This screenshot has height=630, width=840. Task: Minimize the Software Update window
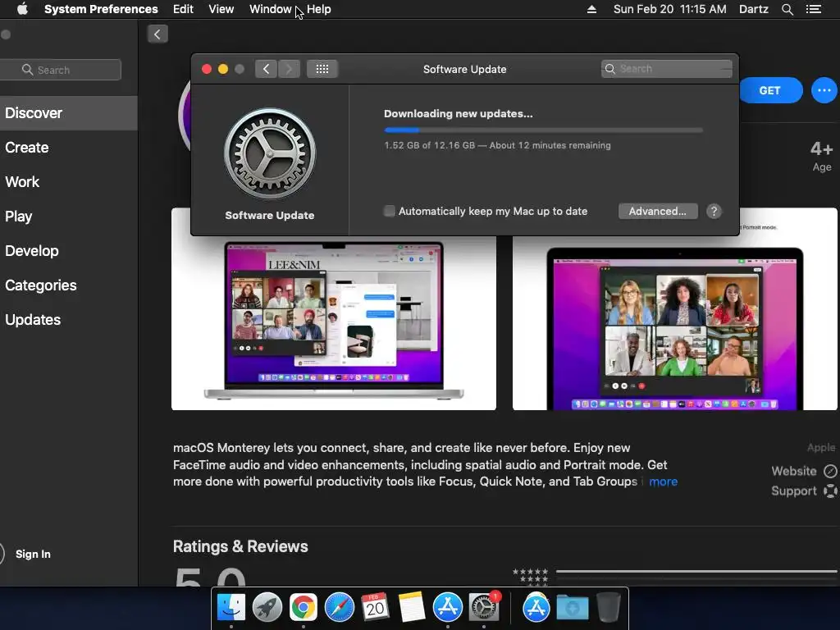point(223,69)
